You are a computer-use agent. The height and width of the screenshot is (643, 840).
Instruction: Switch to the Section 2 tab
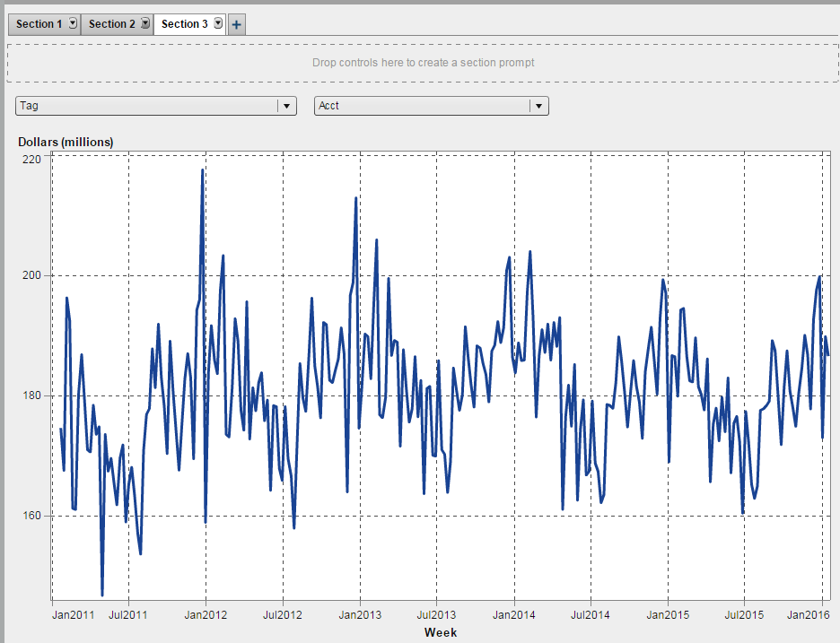pyautogui.click(x=111, y=24)
